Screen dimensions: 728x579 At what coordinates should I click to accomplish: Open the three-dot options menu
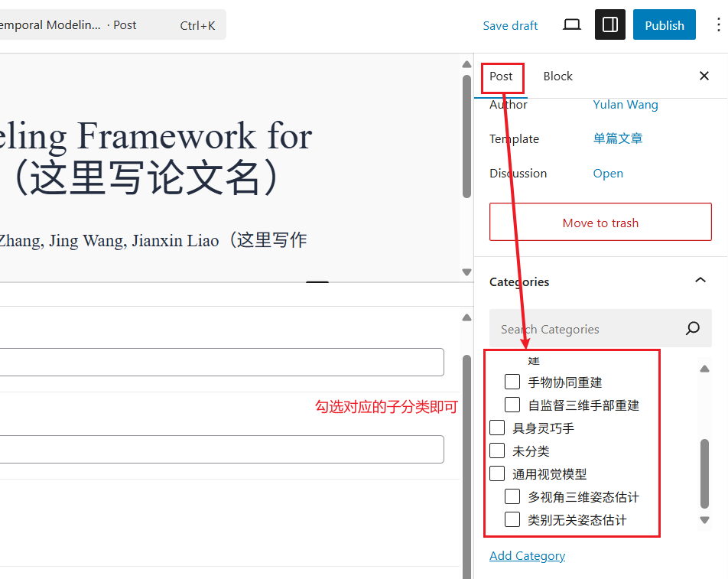point(717,25)
